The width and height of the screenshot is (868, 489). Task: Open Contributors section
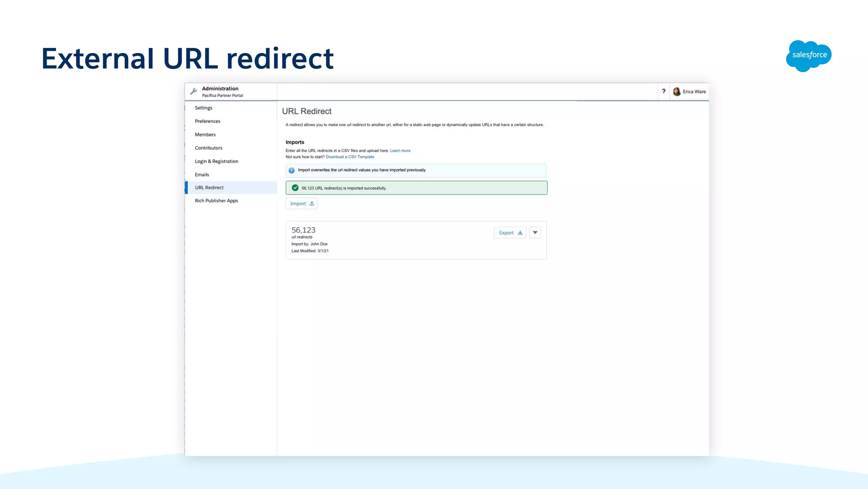[x=209, y=148]
